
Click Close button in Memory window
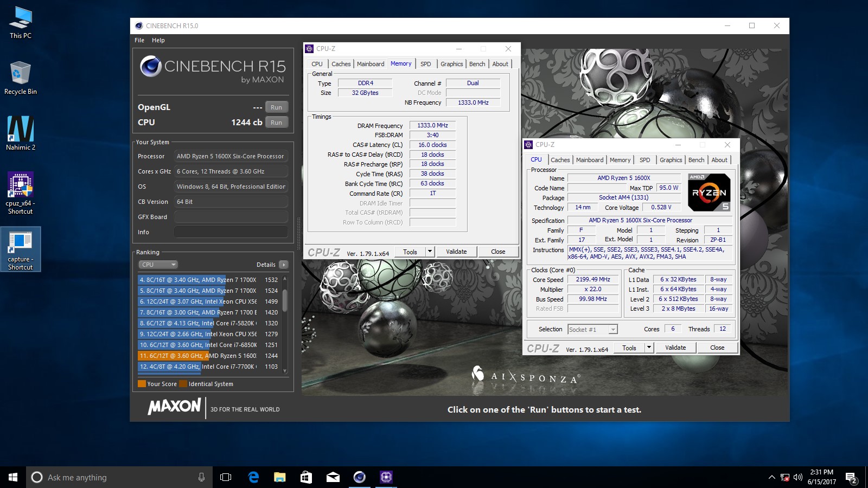(x=498, y=252)
